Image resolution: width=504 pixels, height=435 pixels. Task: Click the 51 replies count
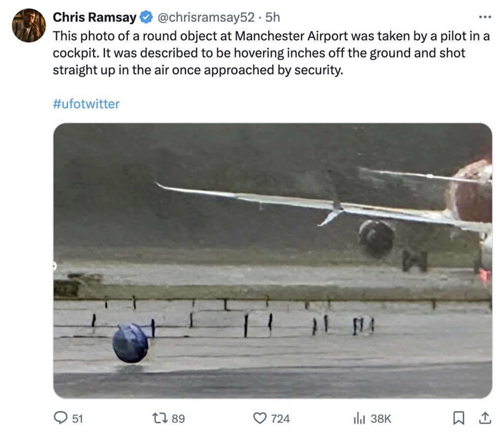pyautogui.click(x=77, y=419)
